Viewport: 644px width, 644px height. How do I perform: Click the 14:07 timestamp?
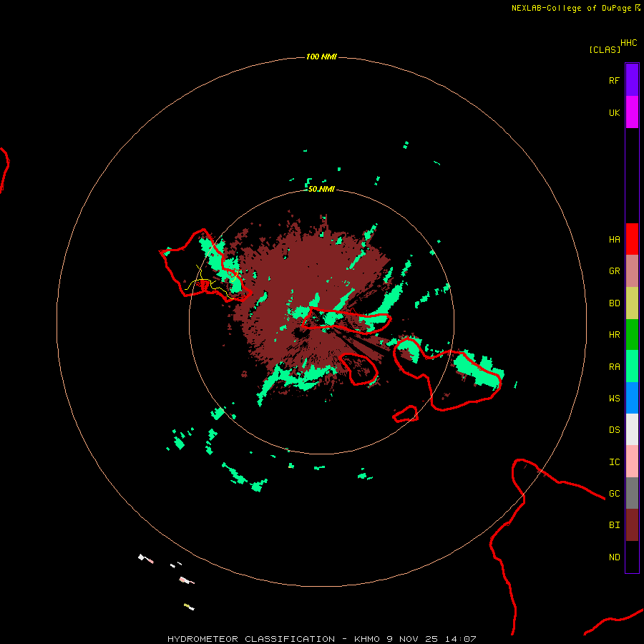point(460,639)
